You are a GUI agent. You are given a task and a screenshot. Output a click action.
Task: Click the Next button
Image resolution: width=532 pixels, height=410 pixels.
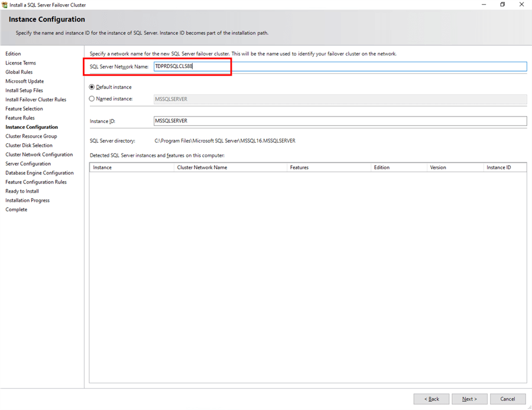point(469,399)
